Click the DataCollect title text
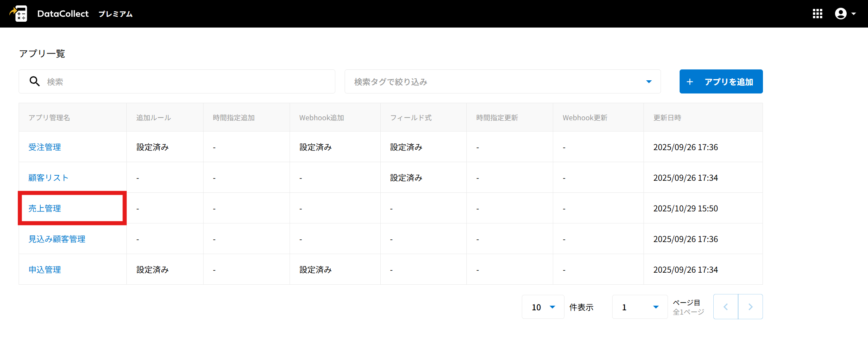This screenshot has width=868, height=346. pos(63,14)
